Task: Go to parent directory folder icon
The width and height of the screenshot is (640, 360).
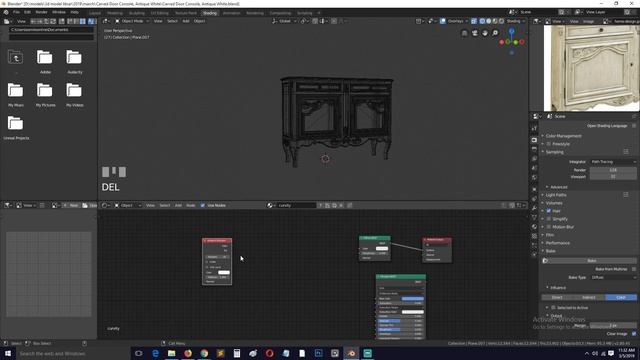Action: tap(16, 58)
